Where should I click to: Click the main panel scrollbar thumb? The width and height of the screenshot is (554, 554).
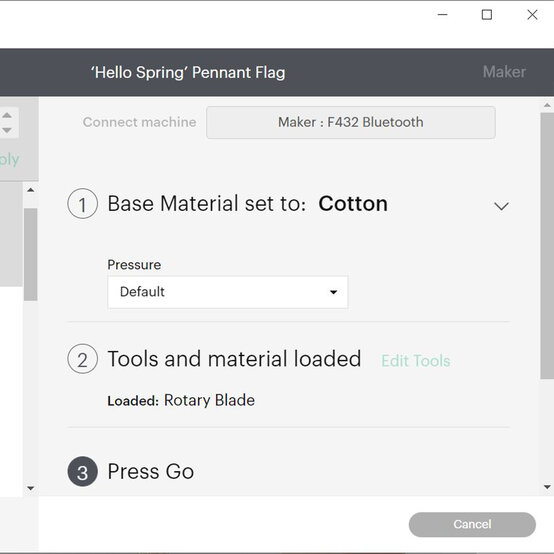(547, 246)
